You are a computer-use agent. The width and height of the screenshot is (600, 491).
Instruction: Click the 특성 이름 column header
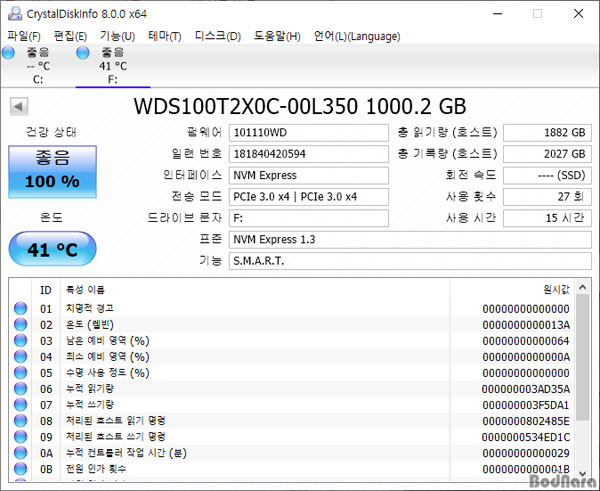pyautogui.click(x=255, y=290)
